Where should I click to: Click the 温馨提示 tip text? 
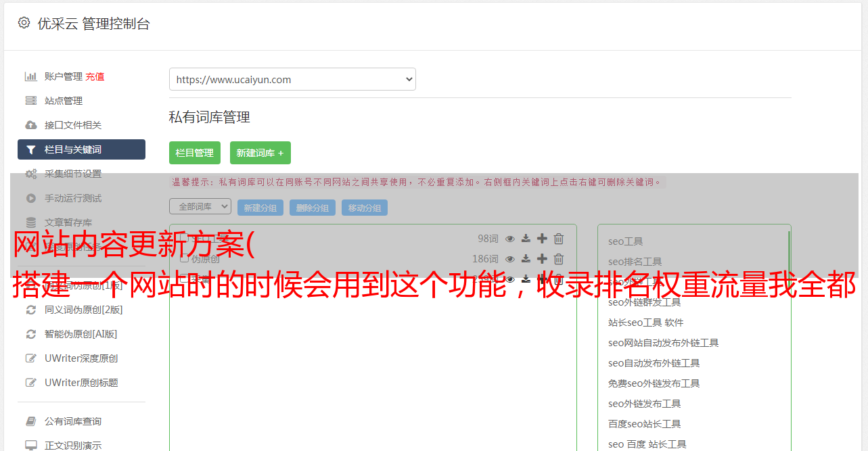416,182
